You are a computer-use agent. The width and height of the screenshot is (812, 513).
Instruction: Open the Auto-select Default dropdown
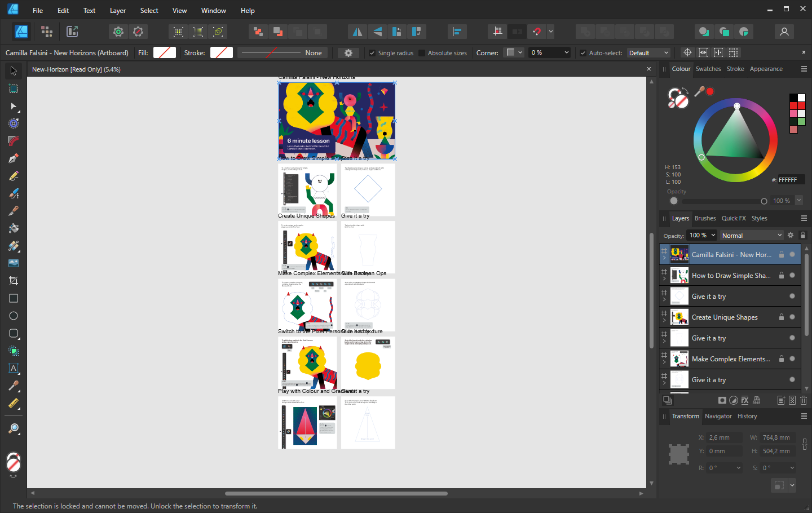[x=648, y=53]
